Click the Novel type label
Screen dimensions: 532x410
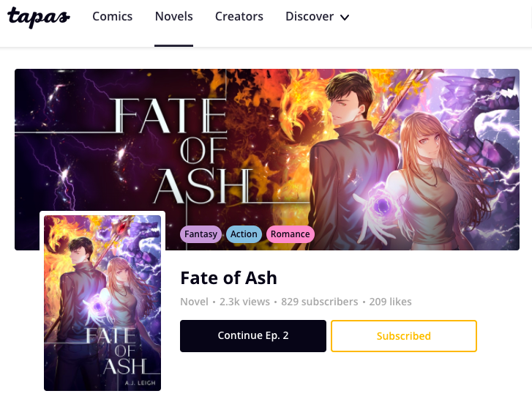(x=194, y=302)
